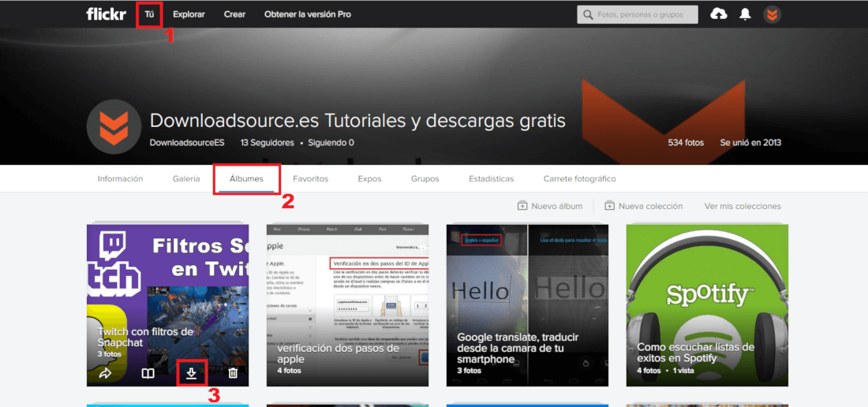
Task: Click the Nueva colección button
Action: coord(643,206)
